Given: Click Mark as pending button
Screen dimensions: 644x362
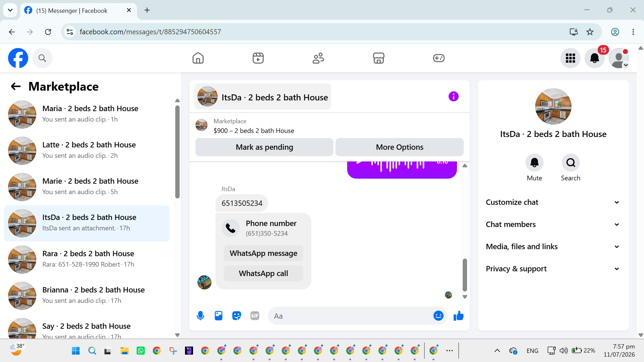Looking at the screenshot, I should coord(264,147).
